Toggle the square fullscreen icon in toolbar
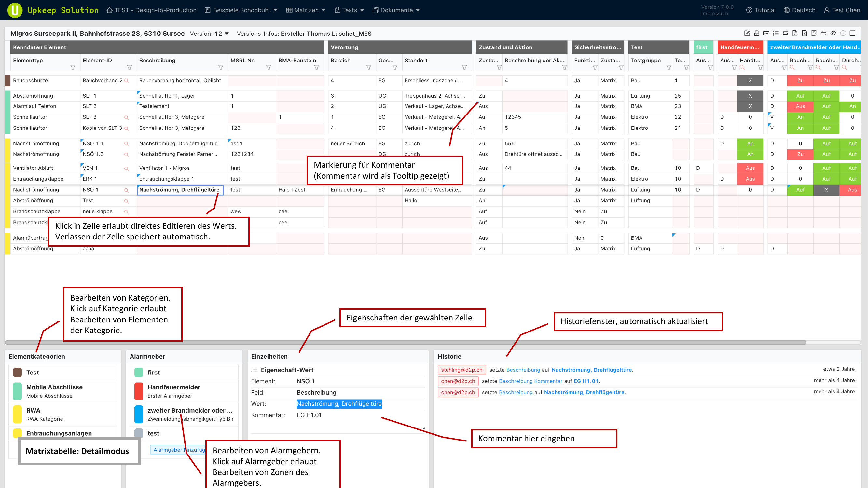Image resolution: width=868 pixels, height=488 pixels. click(x=852, y=33)
